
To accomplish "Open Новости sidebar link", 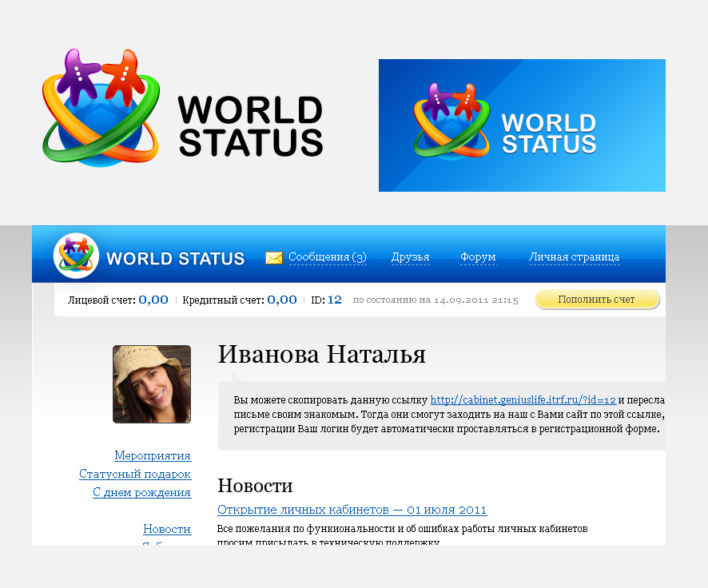I will point(167,529).
